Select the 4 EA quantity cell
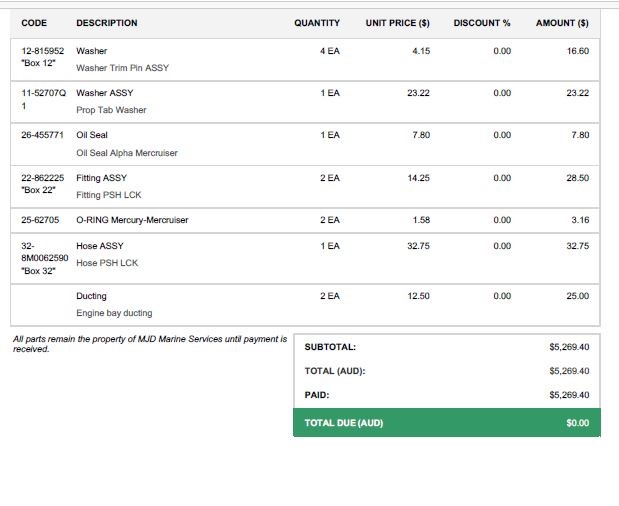The height and width of the screenshot is (506, 619). tap(330, 50)
